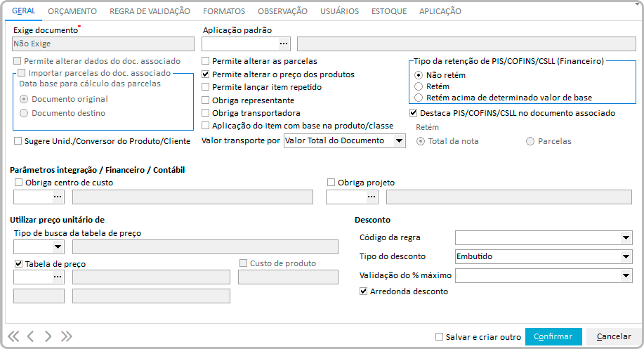Image resolution: width=644 pixels, height=349 pixels.
Task: Go to APLICAÇÃO tab
Action: click(x=440, y=11)
